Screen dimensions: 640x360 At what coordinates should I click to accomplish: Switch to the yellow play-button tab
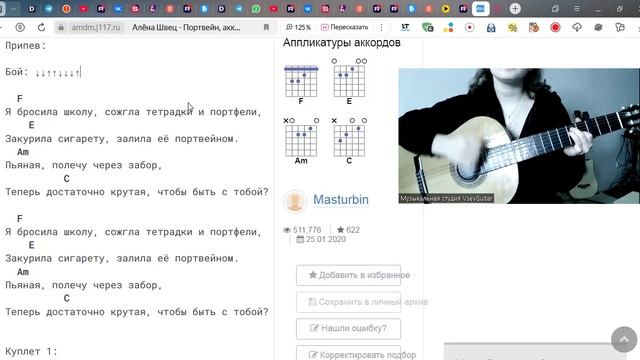446,9
